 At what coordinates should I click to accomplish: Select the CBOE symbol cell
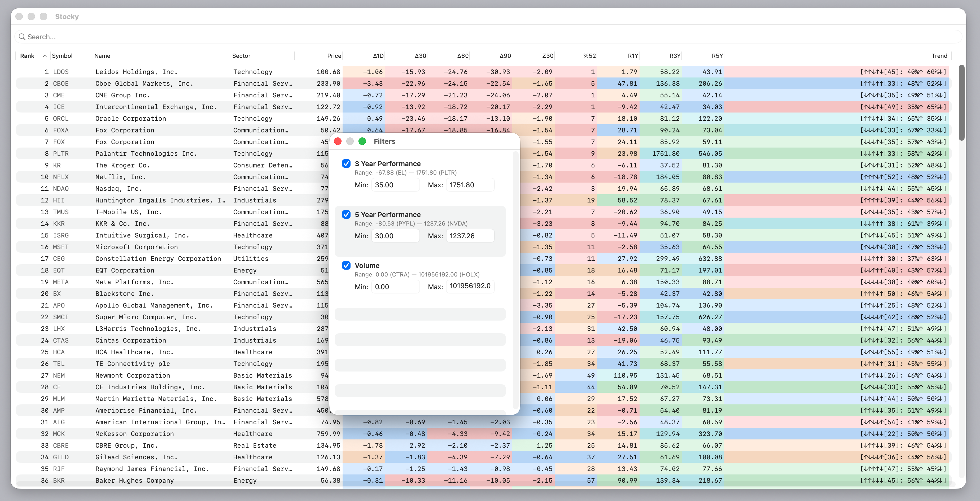tap(61, 84)
